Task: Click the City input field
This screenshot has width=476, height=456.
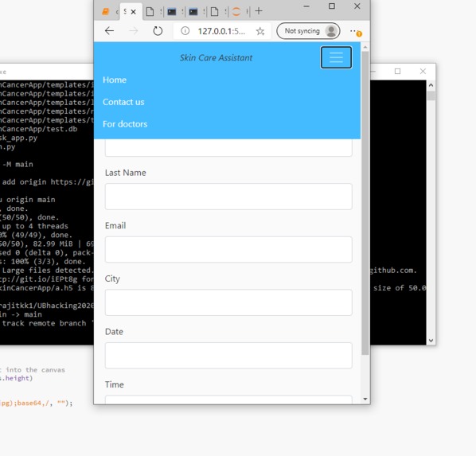Action: tap(228, 302)
